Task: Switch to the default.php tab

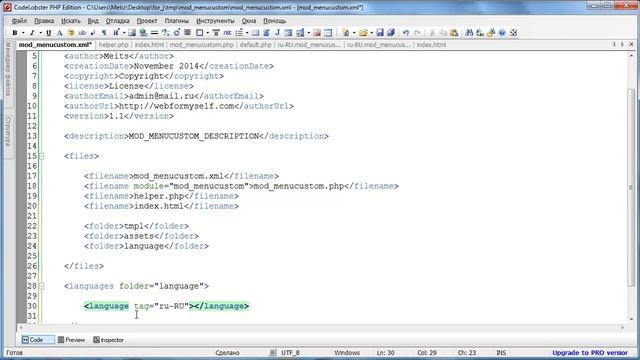Action: click(256, 45)
